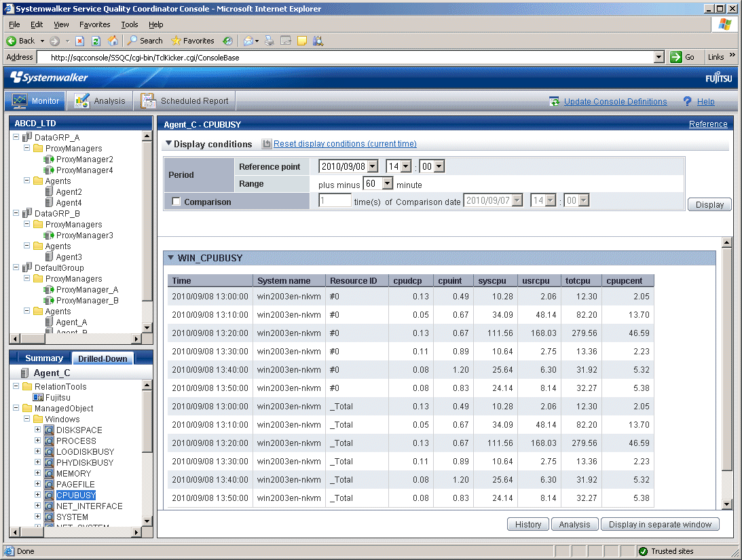Click the address bar URL field

pyautogui.click(x=346, y=57)
